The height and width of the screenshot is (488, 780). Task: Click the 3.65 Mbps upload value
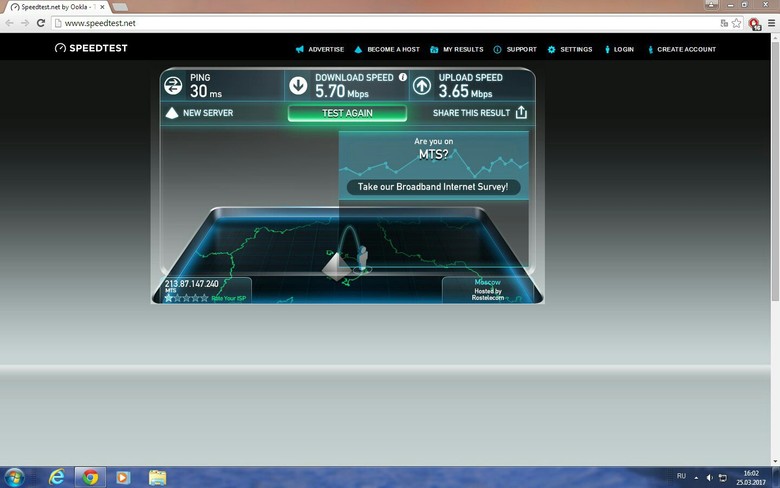coord(465,91)
